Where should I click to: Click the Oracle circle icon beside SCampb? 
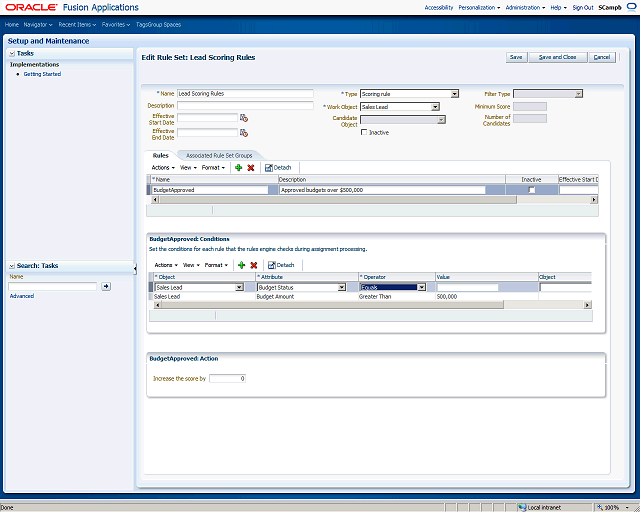coord(631,7)
